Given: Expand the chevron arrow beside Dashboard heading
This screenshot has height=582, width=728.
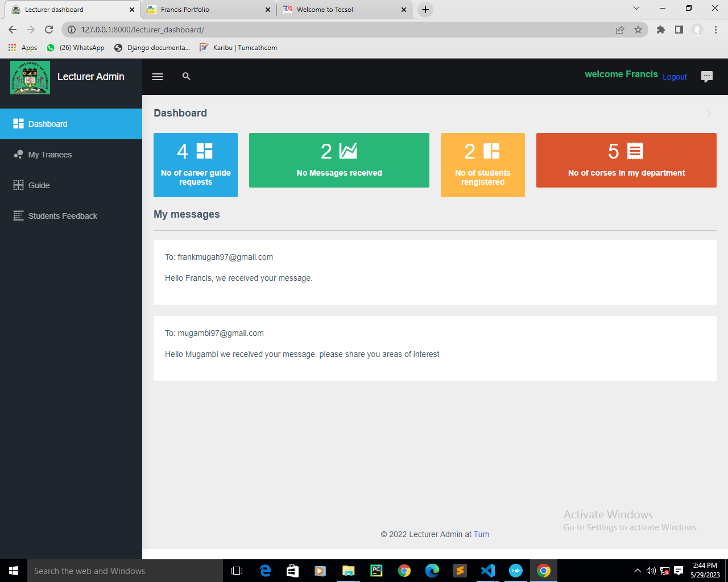Looking at the screenshot, I should pos(709,113).
